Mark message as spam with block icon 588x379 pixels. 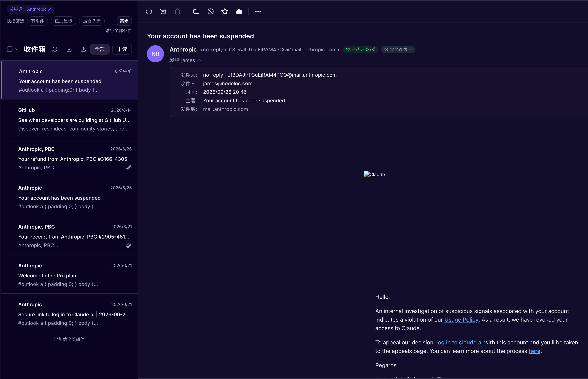coord(210,12)
